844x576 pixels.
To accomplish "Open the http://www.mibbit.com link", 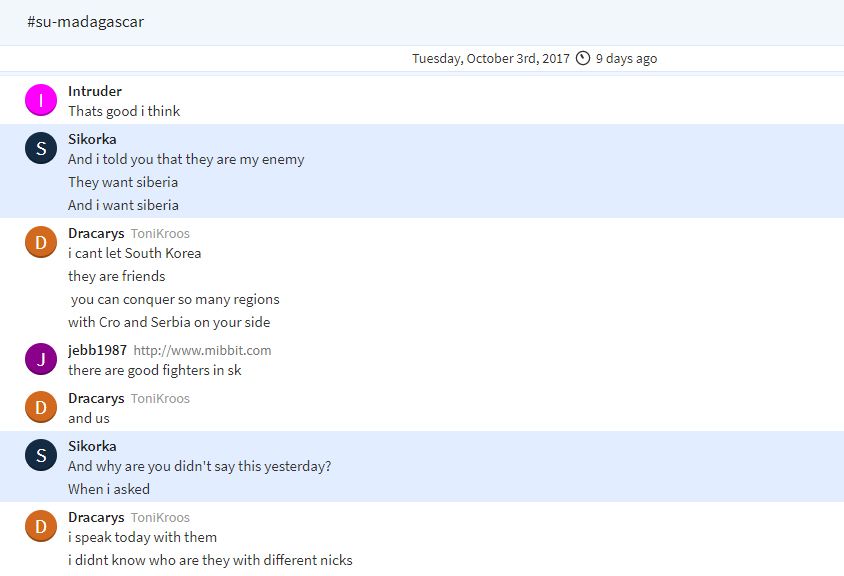I will [x=202, y=350].
